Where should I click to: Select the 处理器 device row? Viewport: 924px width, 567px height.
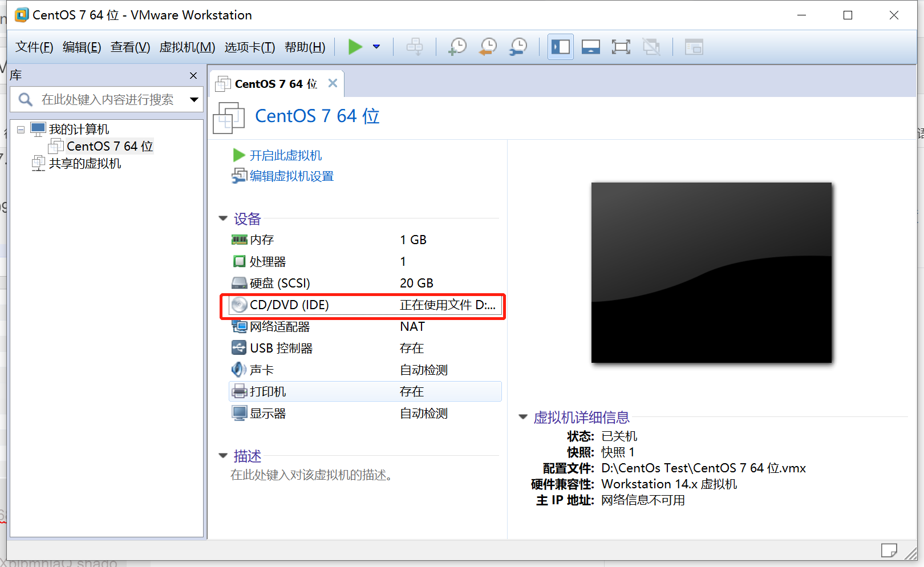365,262
